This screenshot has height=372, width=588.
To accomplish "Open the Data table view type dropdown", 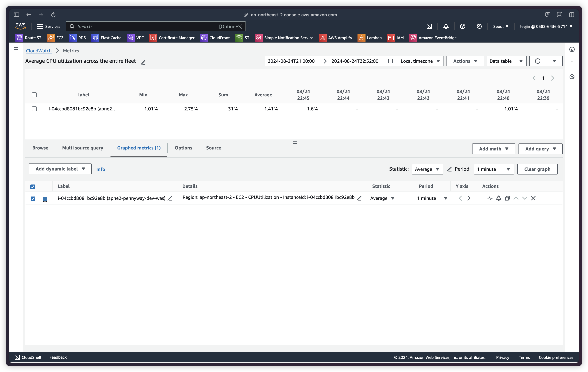I will 506,61.
